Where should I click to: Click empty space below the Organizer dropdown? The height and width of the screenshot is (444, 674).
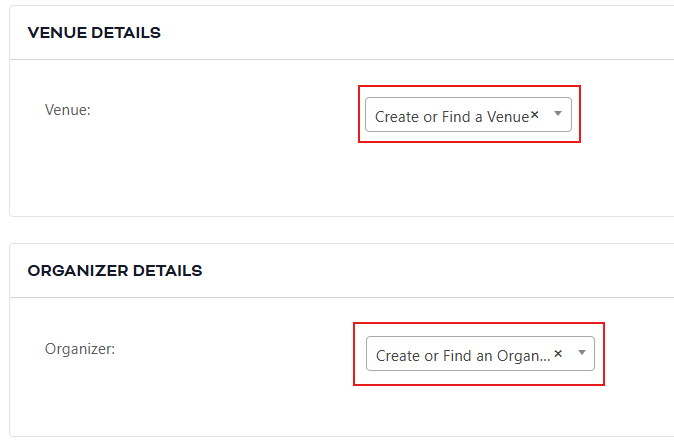coord(480,410)
